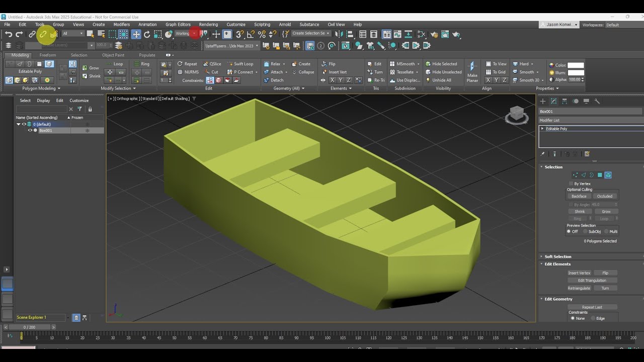The image size is (644, 362).
Task: Open the Graph Editors menu
Action: pyautogui.click(x=178, y=24)
